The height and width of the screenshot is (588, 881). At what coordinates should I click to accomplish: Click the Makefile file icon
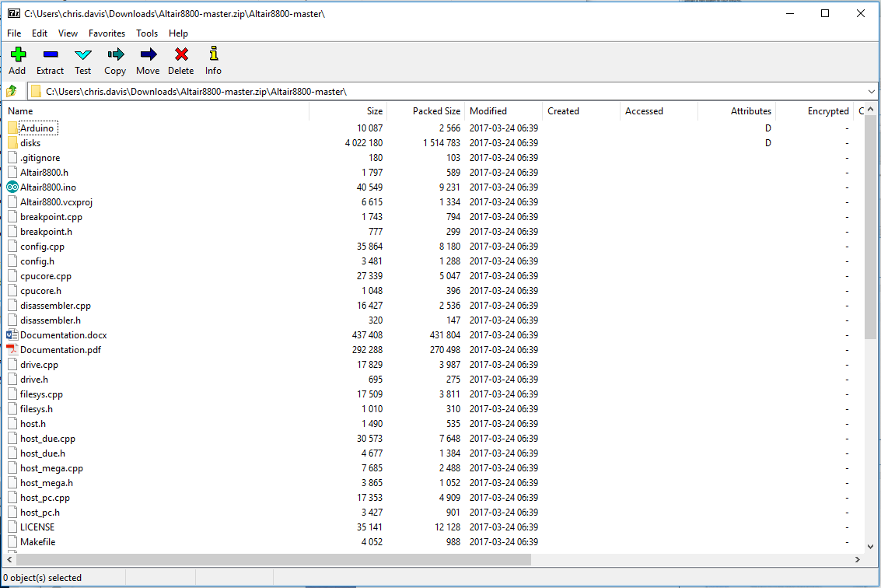tap(12, 542)
